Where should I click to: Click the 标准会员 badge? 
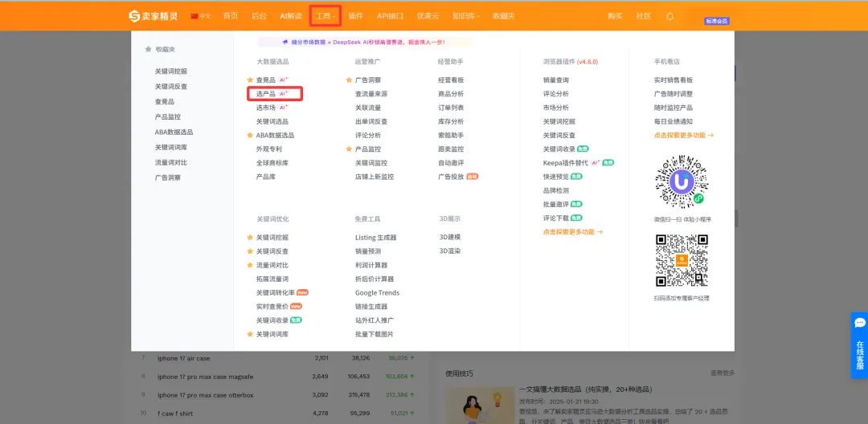click(717, 21)
